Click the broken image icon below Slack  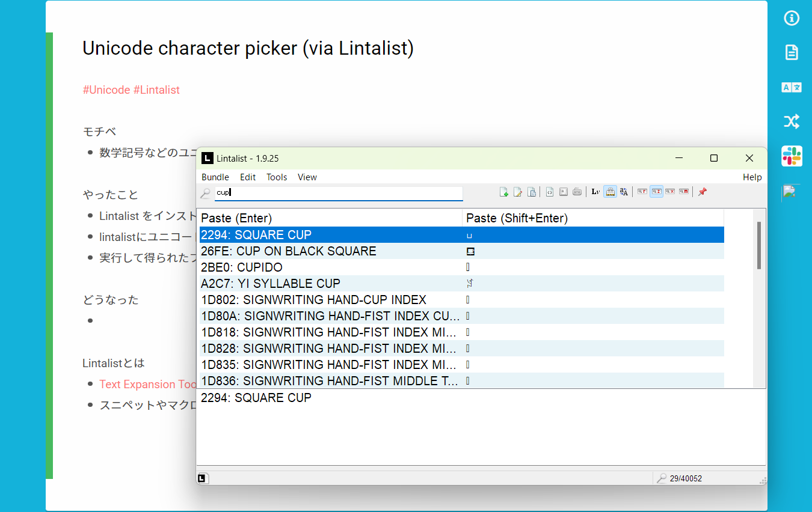point(789,192)
